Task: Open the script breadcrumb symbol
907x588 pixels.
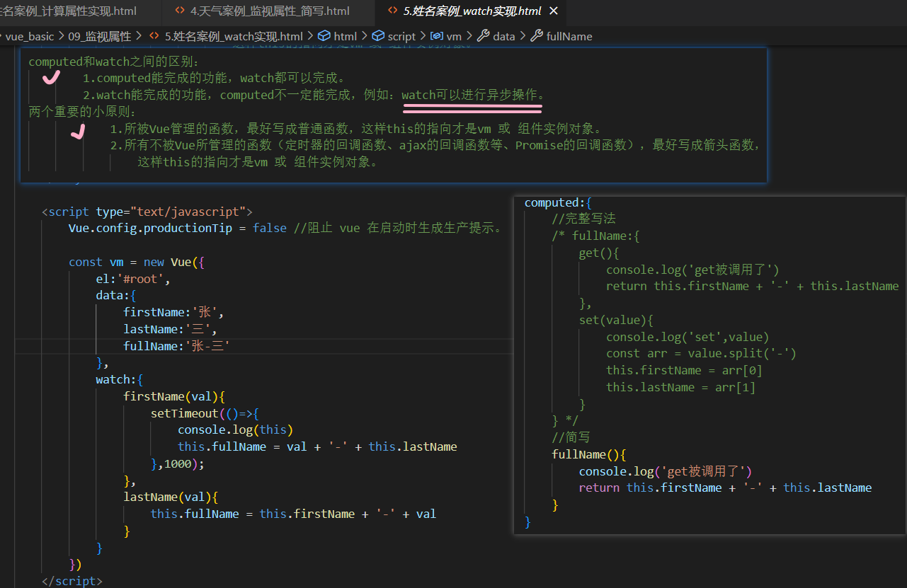Action: point(401,36)
